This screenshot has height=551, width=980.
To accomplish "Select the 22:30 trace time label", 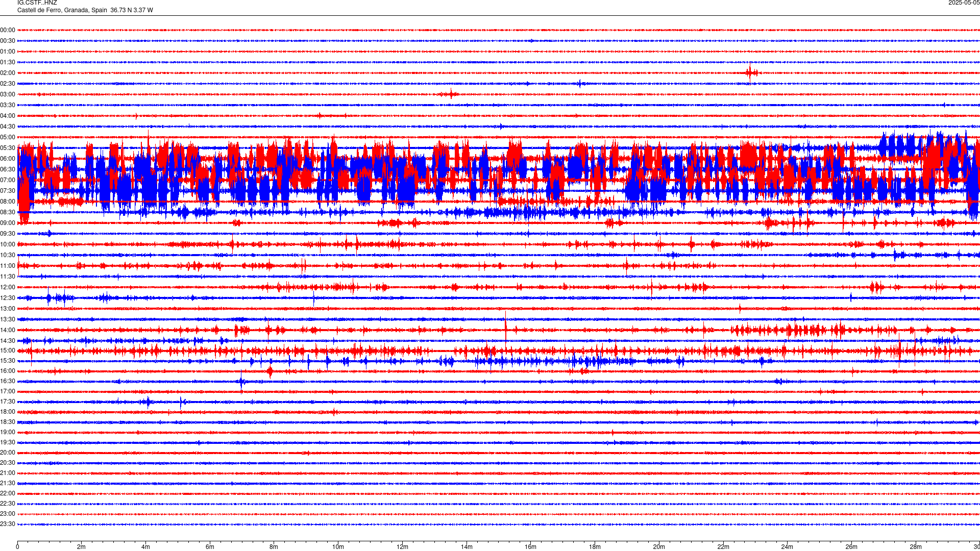I will point(8,504).
